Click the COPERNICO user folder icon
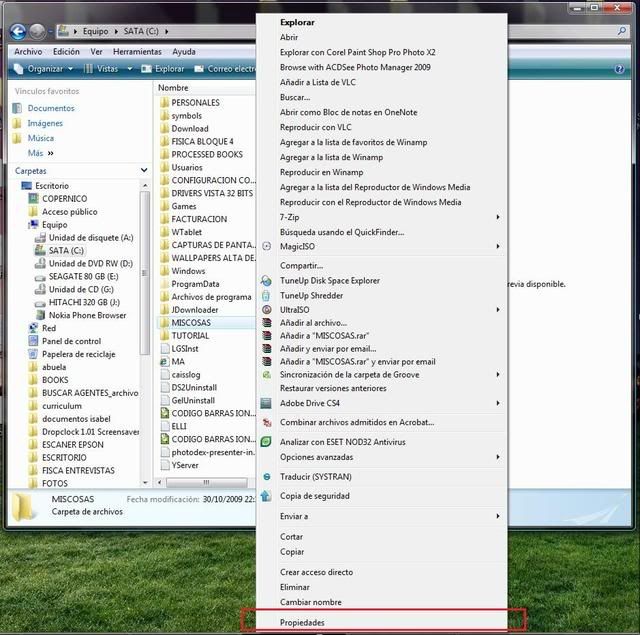The image size is (640, 635). tap(33, 199)
